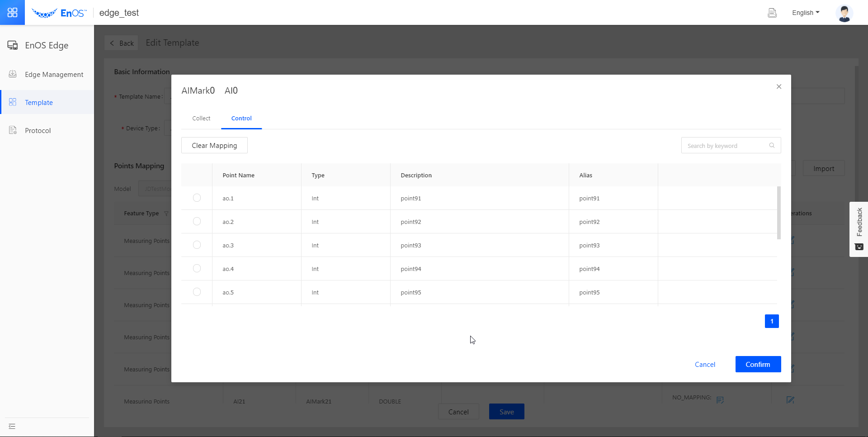Switch to the Collect tab
868x437 pixels.
(x=201, y=119)
